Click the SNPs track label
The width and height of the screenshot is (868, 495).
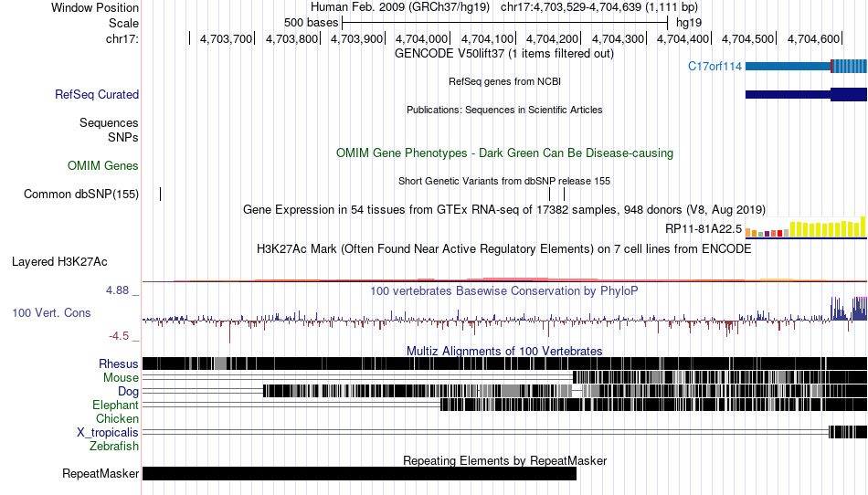(123, 137)
